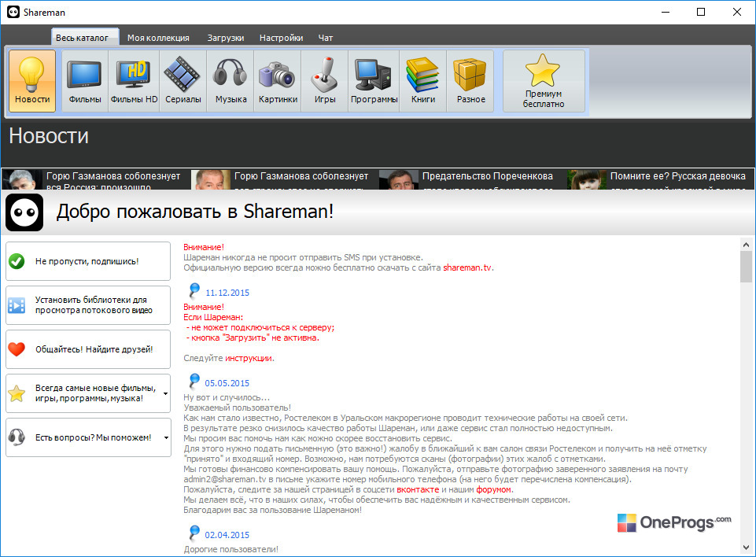
Task: Click the pin icon beside 02.04.2015
Action: coord(194,533)
